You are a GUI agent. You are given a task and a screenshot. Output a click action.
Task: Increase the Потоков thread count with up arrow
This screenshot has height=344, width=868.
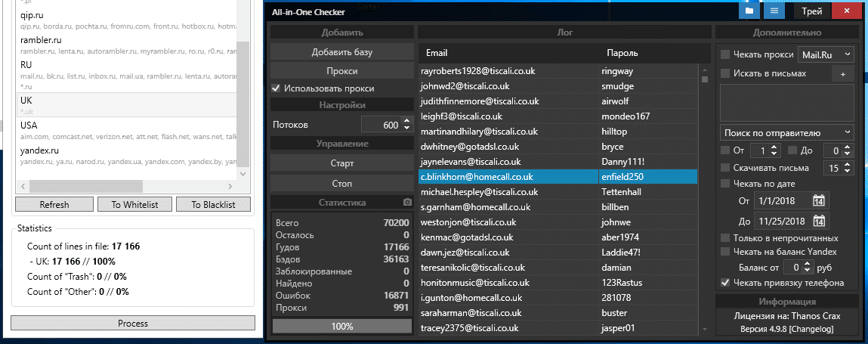[x=406, y=121]
